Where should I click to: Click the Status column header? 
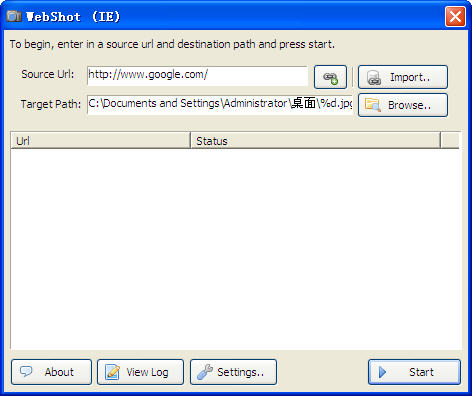[315, 140]
